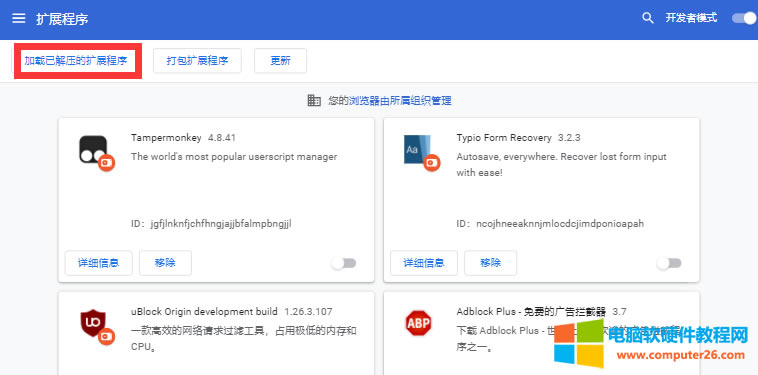Viewport: 758px width, 375px height.
Task: Click the search extensions magnifier icon
Action: [648, 18]
